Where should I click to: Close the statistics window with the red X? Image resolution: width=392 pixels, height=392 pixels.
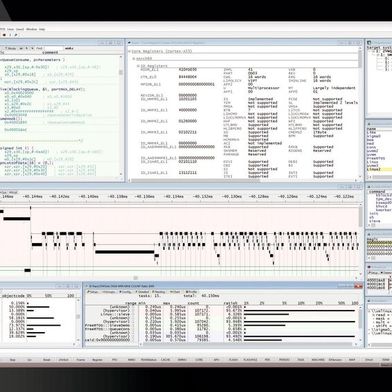point(358,286)
